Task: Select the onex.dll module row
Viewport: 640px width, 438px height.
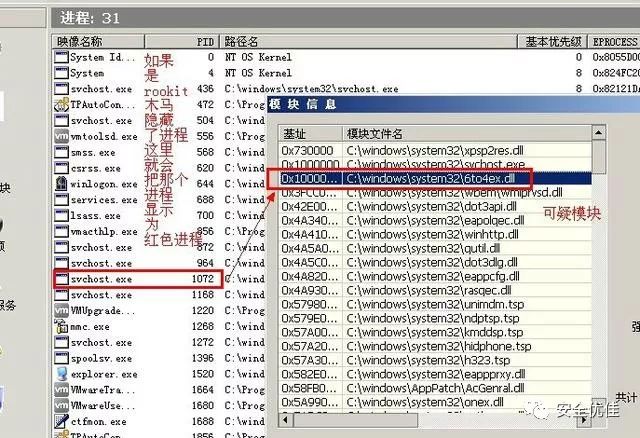Action: coord(435,402)
